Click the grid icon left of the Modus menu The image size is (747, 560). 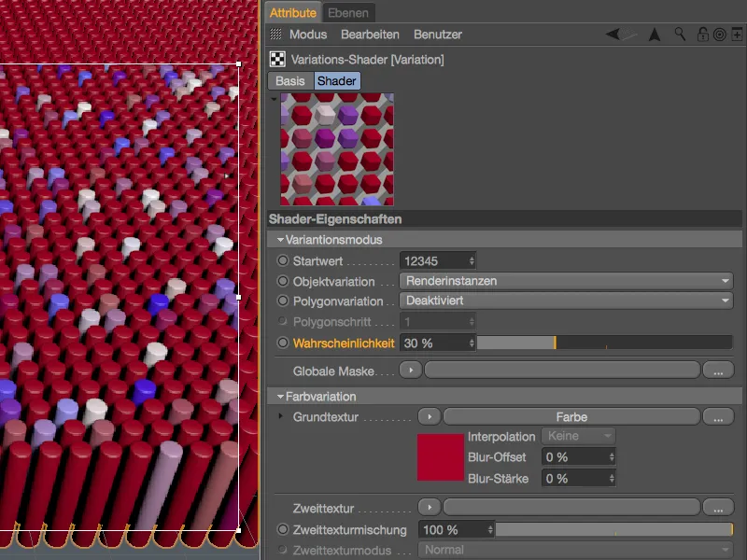tap(275, 35)
